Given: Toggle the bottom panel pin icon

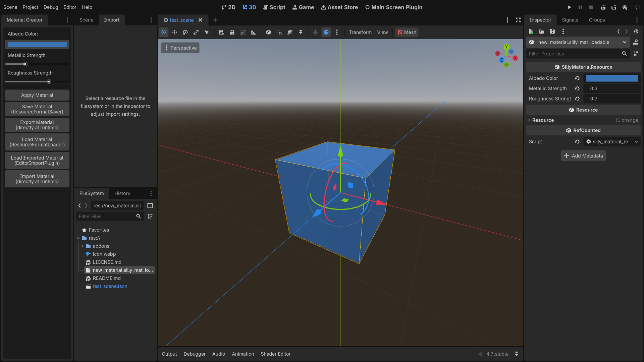Looking at the screenshot, I should [x=517, y=354].
